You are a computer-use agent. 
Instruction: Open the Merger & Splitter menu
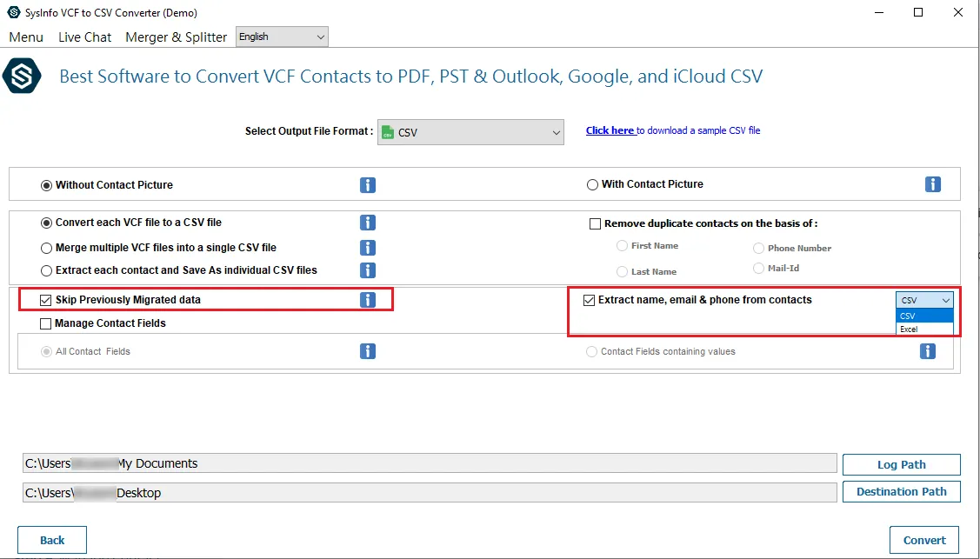click(176, 37)
